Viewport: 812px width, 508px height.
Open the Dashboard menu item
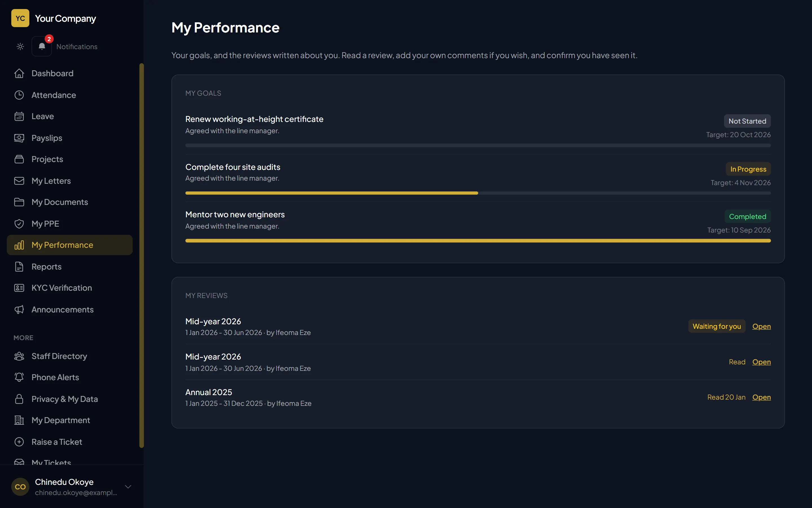[x=69, y=73]
